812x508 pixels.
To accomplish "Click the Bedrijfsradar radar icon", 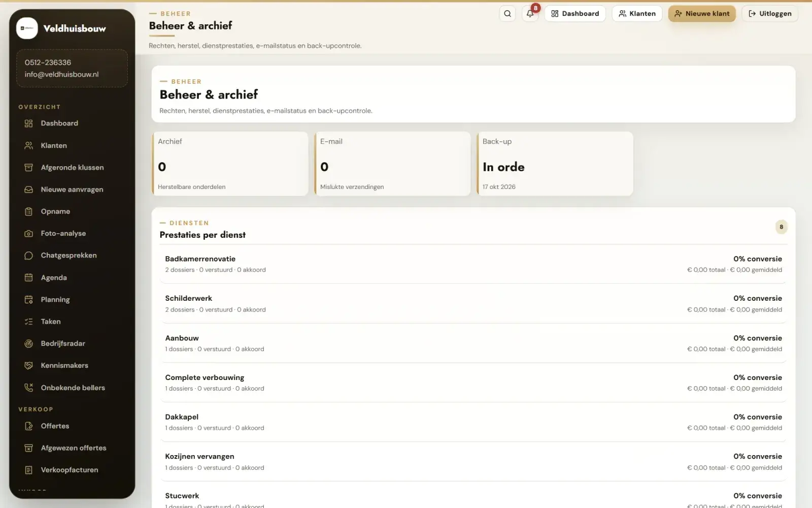I will [x=28, y=343].
